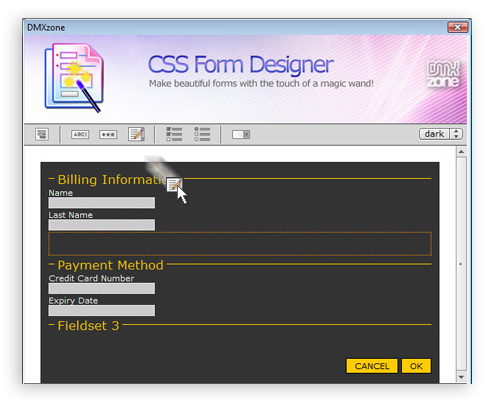Screen dimensions: 495x403
Task: Select the Payment Method fieldset legend
Action: point(110,265)
